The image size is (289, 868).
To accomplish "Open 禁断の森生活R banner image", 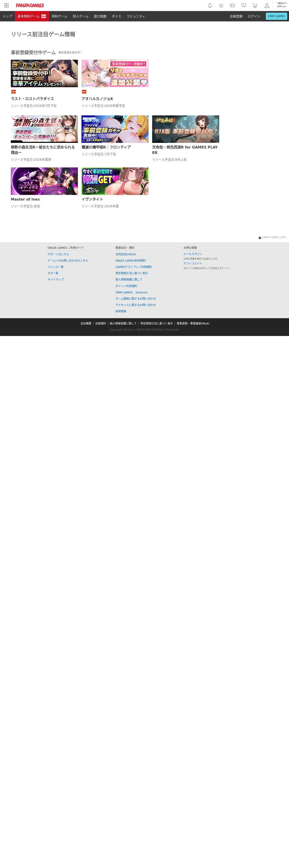I will (44, 129).
